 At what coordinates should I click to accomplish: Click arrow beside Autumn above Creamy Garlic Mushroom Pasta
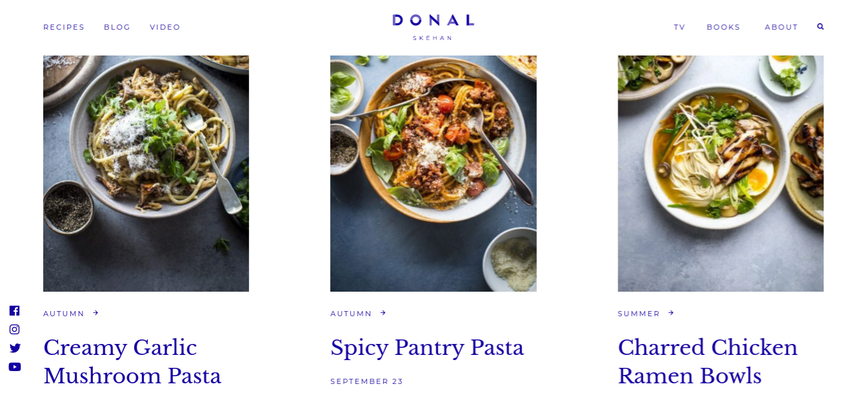coord(96,313)
